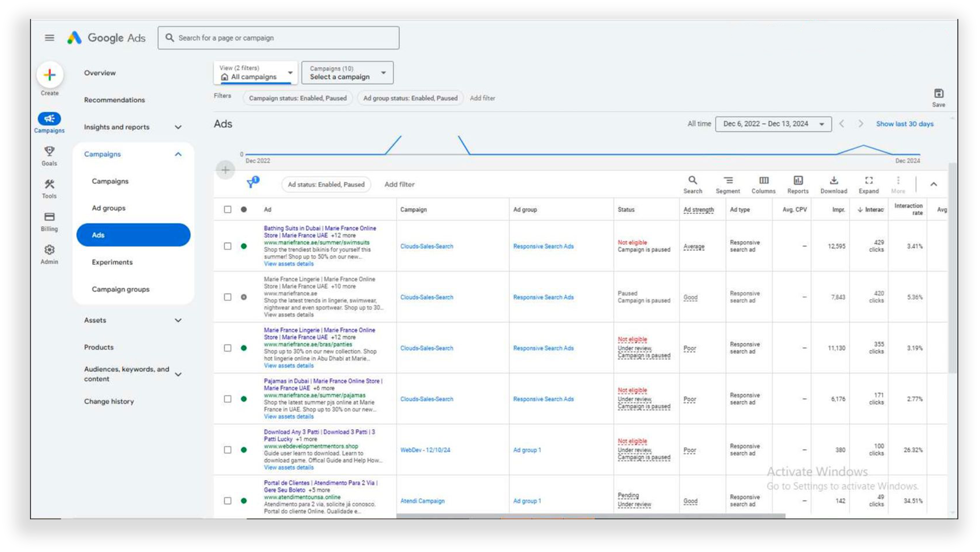This screenshot has height=552, width=980.
Task: Check the Portal de Clientes ad row
Action: point(228,501)
